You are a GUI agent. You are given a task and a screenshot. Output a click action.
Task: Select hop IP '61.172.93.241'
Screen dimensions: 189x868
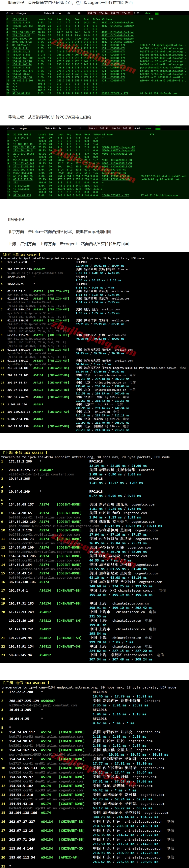point(21,629)
